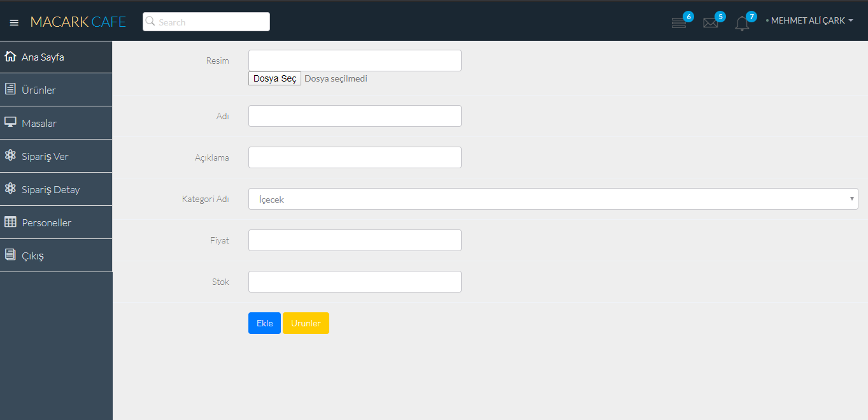
Task: Open the task list icon with badge 6
Action: 679,23
